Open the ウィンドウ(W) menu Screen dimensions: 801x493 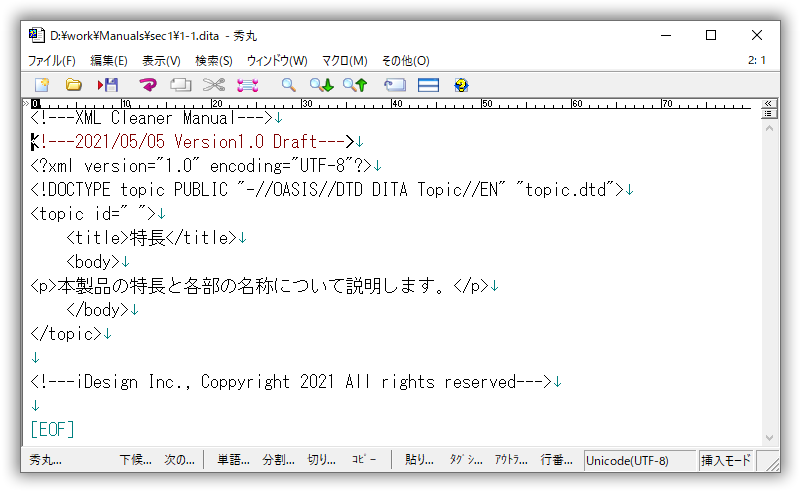(277, 61)
